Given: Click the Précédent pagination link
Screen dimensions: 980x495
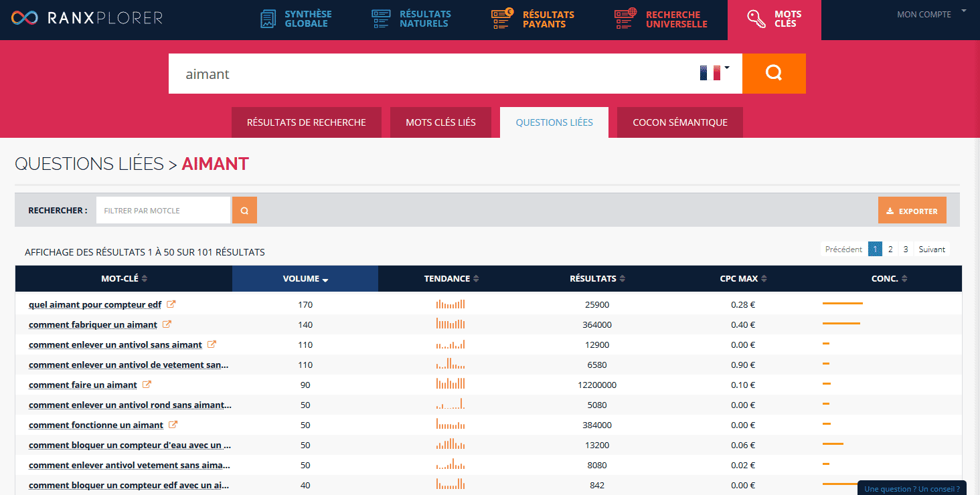Looking at the screenshot, I should [x=843, y=250].
